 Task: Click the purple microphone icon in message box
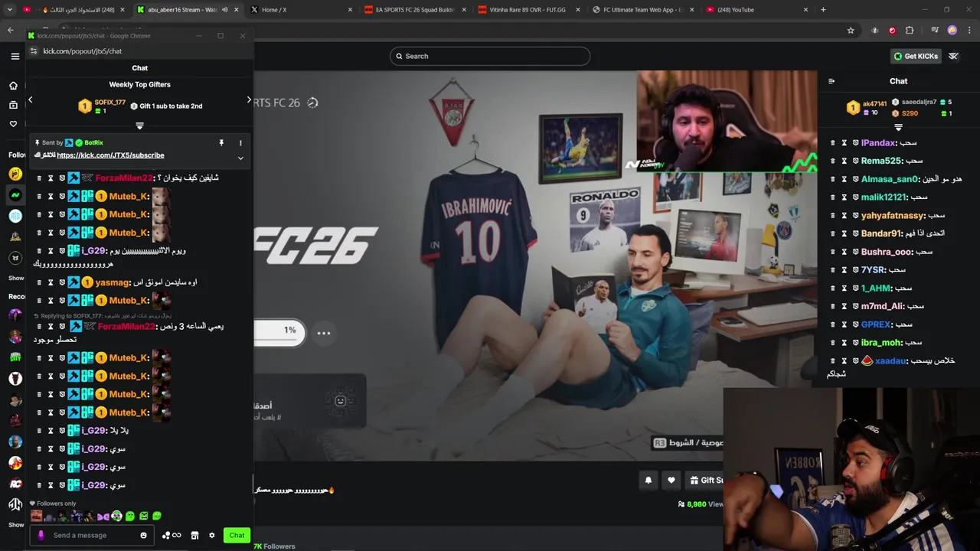coord(41,536)
